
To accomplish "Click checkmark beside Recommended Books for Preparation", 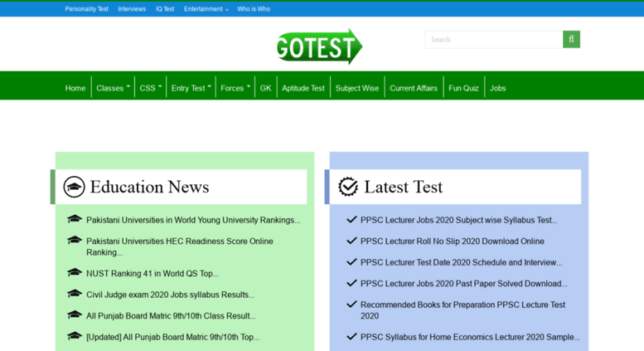I will (x=351, y=305).
